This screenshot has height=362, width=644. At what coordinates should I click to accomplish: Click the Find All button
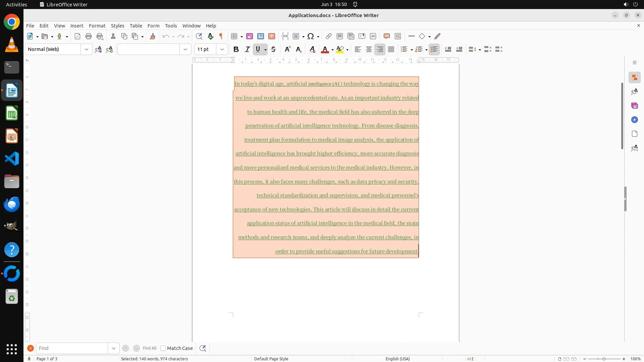click(x=149, y=348)
